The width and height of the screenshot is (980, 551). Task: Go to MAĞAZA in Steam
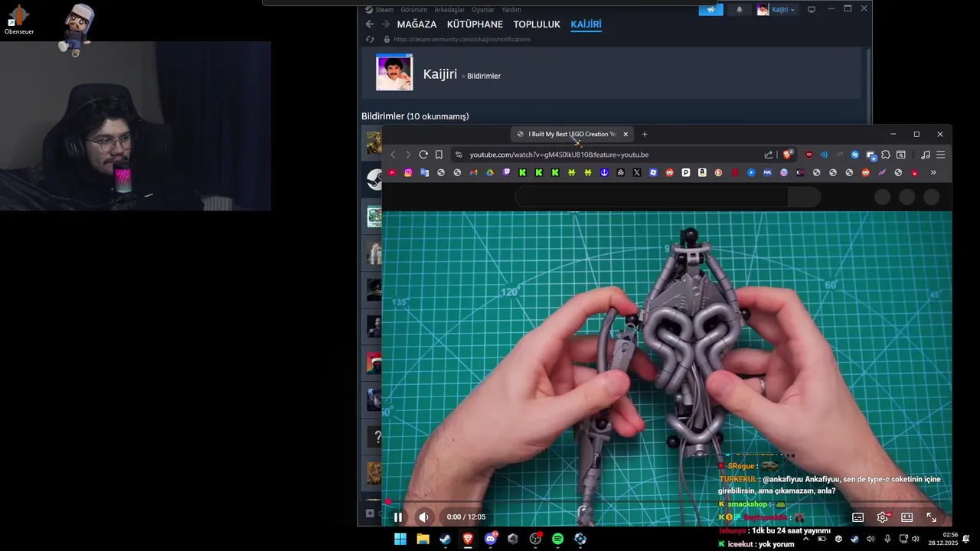pyautogui.click(x=416, y=24)
